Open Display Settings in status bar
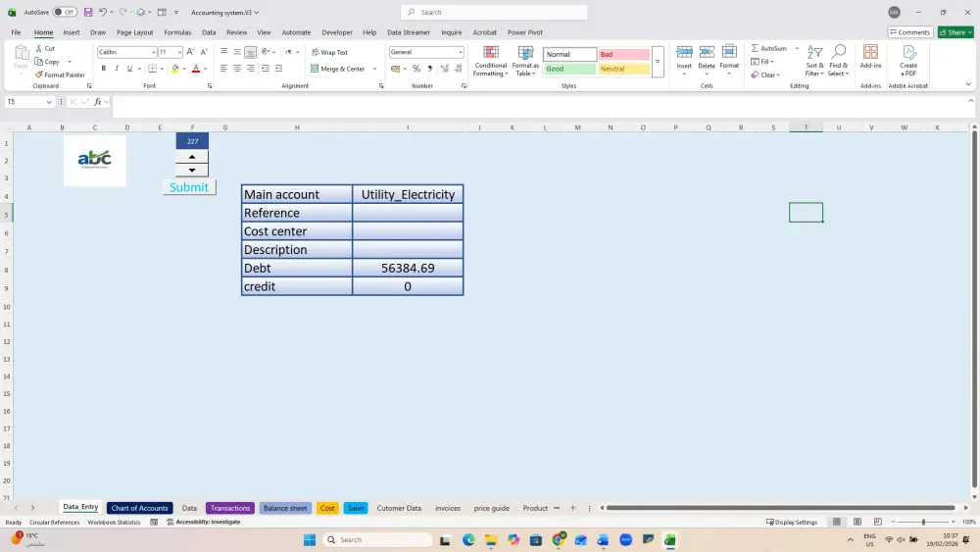The width and height of the screenshot is (980, 552). coord(792,522)
